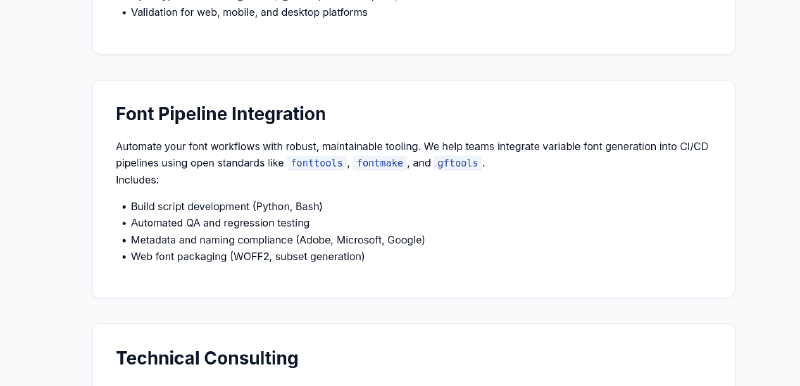The height and width of the screenshot is (386, 800).
Task: Click 'Metadata and naming compliance' bullet
Action: coord(278,240)
